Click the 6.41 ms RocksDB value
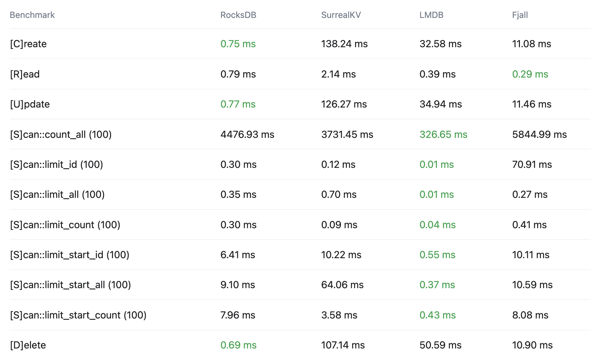This screenshot has height=364, width=602. click(x=238, y=255)
